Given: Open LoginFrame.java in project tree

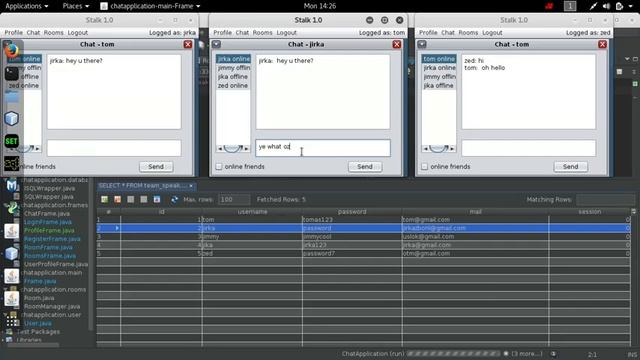Looking at the screenshot, I should (x=48, y=222).
